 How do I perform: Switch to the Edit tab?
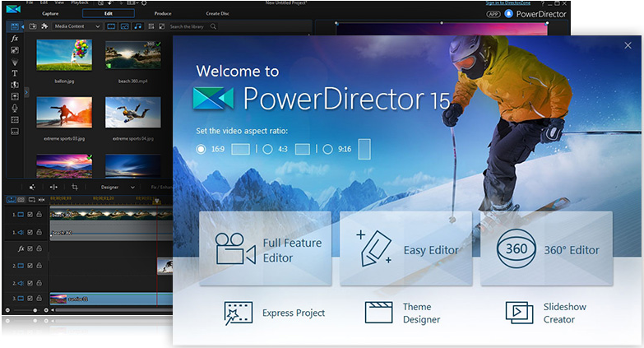click(x=109, y=13)
